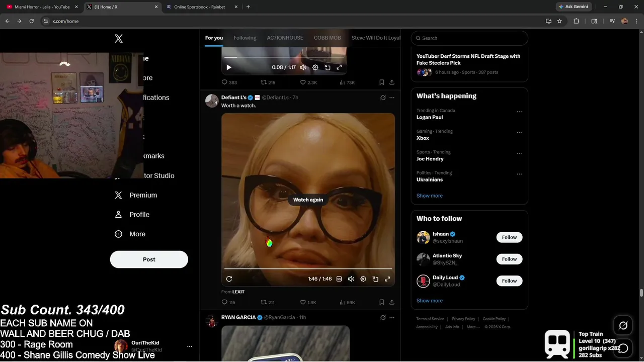Viewport: 644px width, 362px height.
Task: Open the floating Messages chat bubble
Action: [623, 348]
